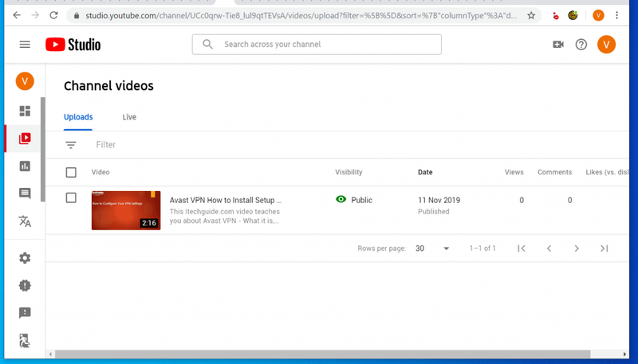Screen dimensions: 638x364
Task: Click the '1–1 of 1' pagination text
Action: (482, 249)
